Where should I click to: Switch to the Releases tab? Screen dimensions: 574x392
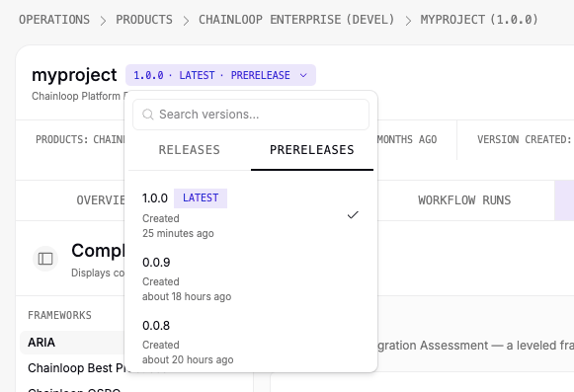pyautogui.click(x=190, y=150)
